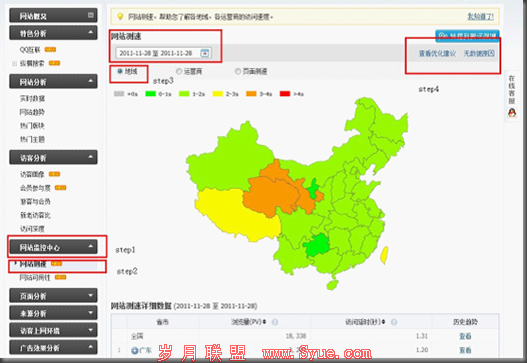Click the yellow 2-3s legend swatch
The width and height of the screenshot is (527, 363).
[x=218, y=94]
